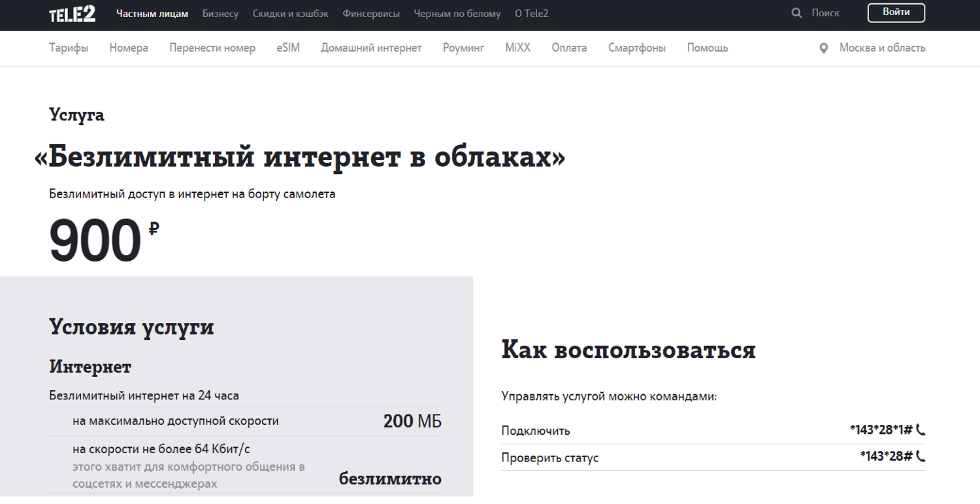Screen dimensions: 980x504
Task: Open Черным по белому page
Action: (x=457, y=14)
